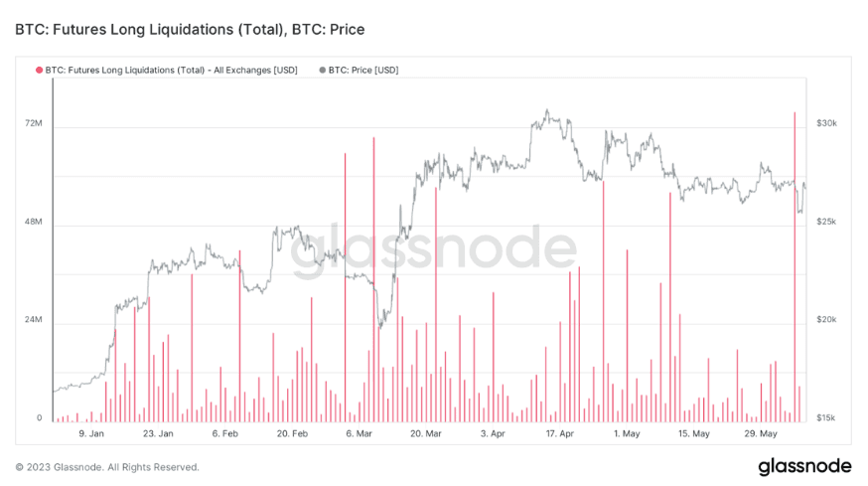Screen dimensions: 868x486
Task: Select the 17. Apr date label
Action: click(560, 433)
